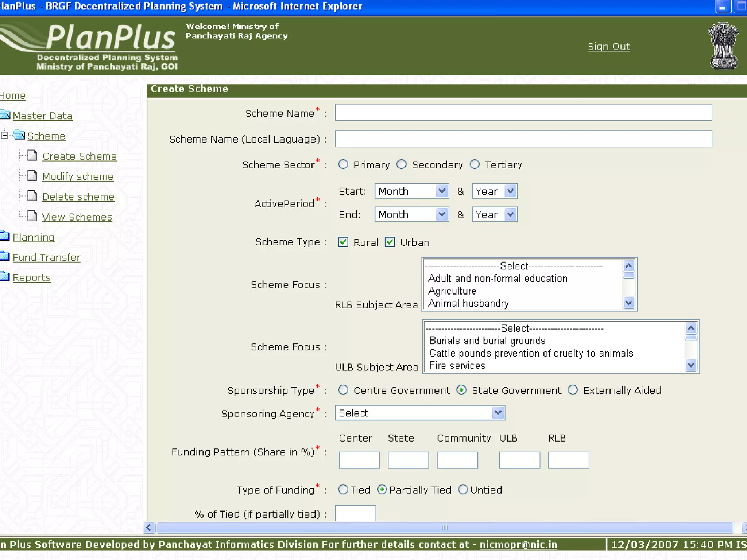747x560 pixels.
Task: Open the Planning menu link
Action: 33,237
